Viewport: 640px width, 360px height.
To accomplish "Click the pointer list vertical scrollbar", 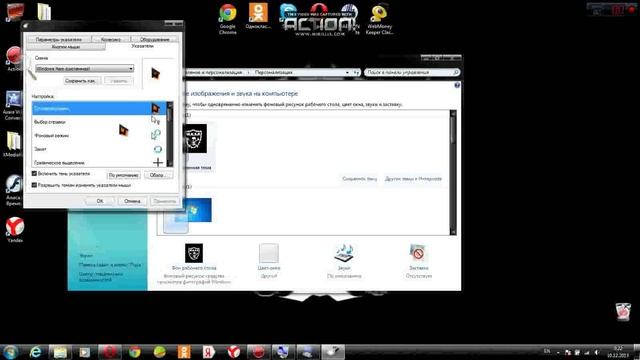I will 169,134.
